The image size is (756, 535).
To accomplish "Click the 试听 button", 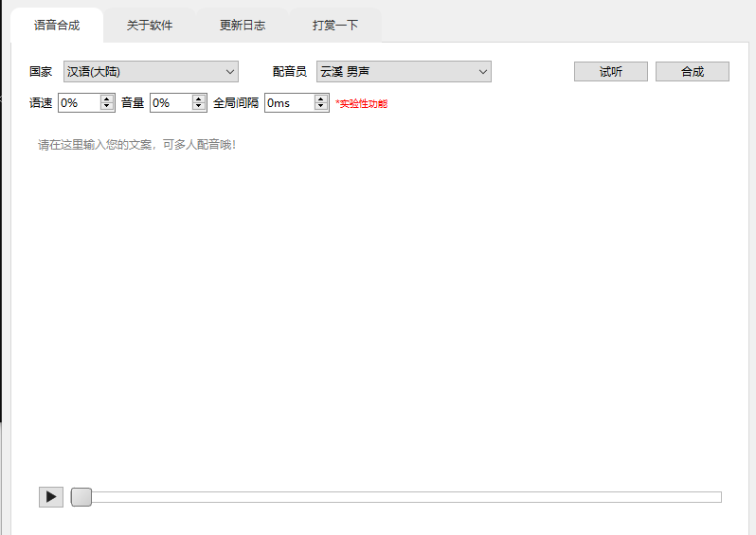I will pyautogui.click(x=611, y=72).
